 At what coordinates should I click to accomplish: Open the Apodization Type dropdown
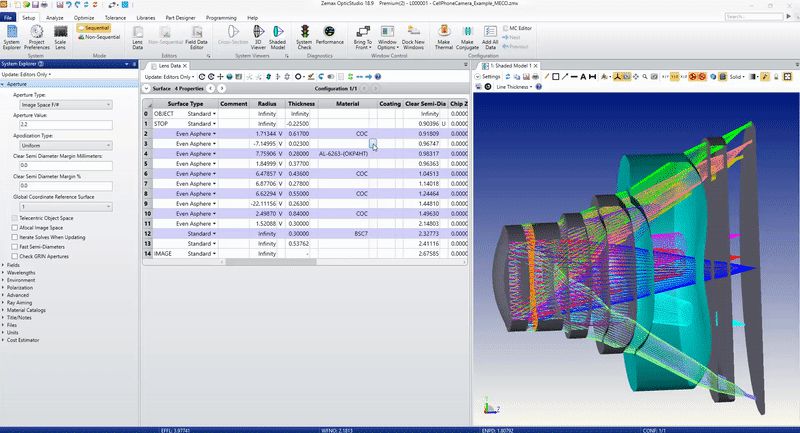click(x=65, y=145)
